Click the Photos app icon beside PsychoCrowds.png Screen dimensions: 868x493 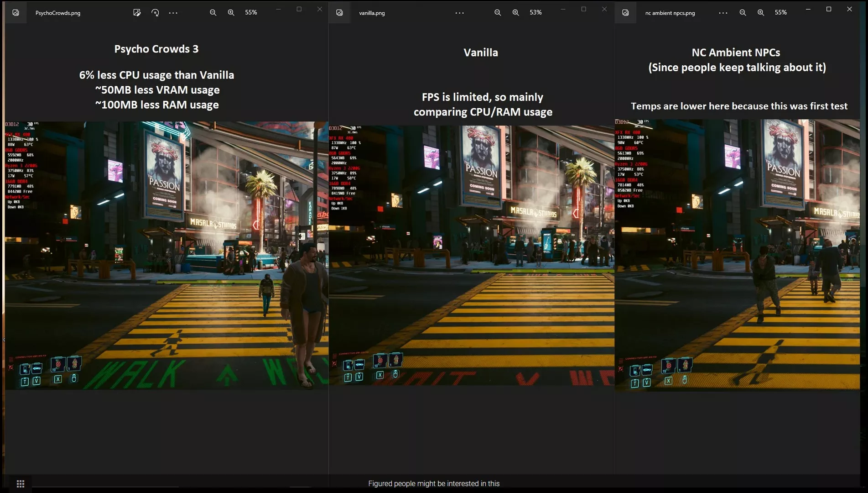coord(16,13)
